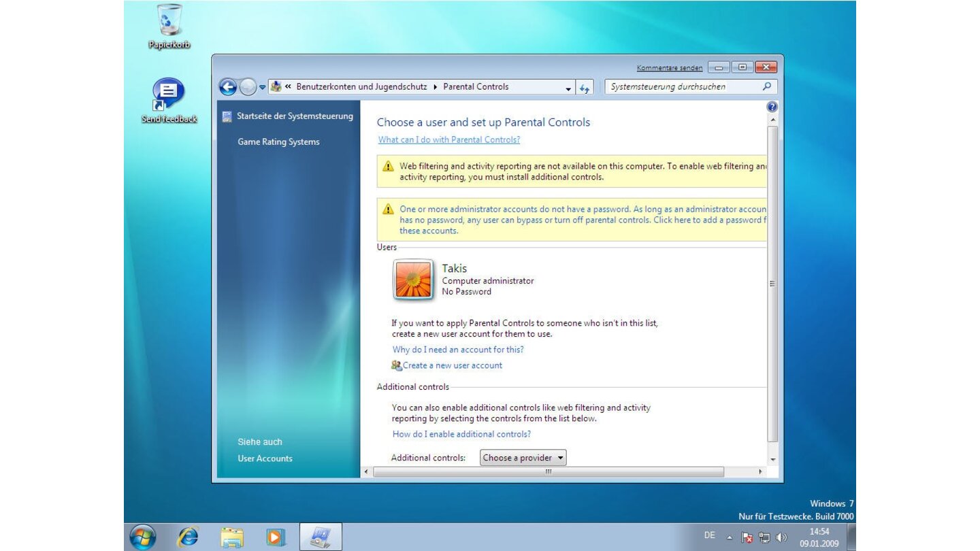Viewport: 980px width, 551px height.
Task: Click the taskbar clock showing 14:54
Action: coord(819,537)
